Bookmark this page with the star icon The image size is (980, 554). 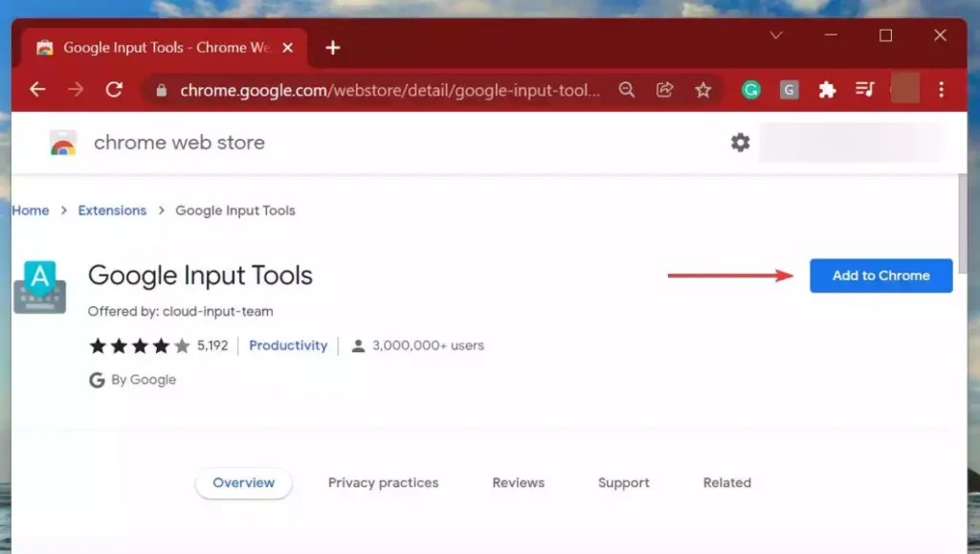[x=703, y=89]
